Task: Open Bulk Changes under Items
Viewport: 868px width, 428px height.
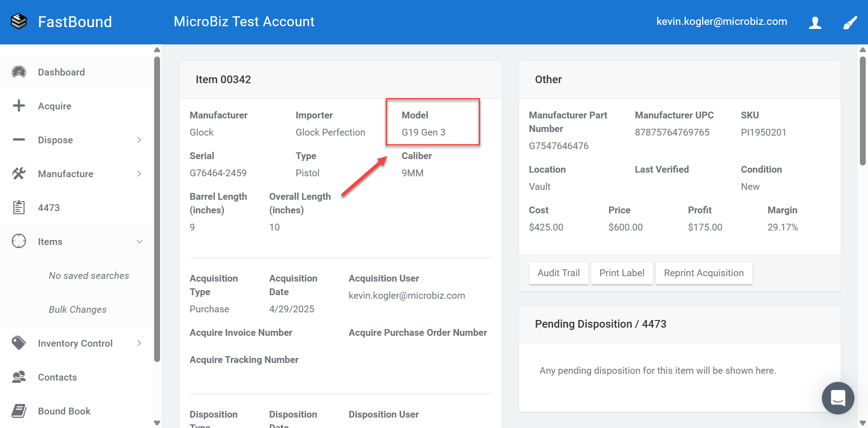Action: point(77,309)
